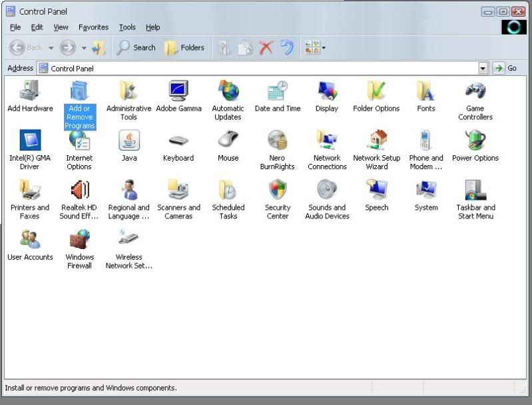Open the Tools menu
This screenshot has width=532, height=405.
click(127, 27)
